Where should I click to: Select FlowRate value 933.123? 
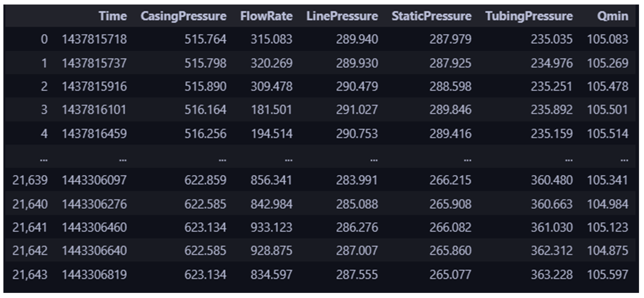[272, 227]
